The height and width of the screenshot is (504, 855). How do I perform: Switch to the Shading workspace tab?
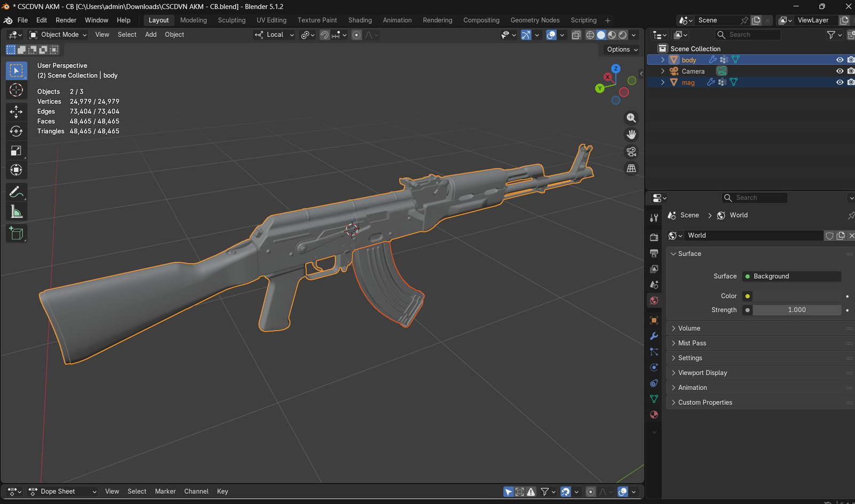[x=360, y=20]
